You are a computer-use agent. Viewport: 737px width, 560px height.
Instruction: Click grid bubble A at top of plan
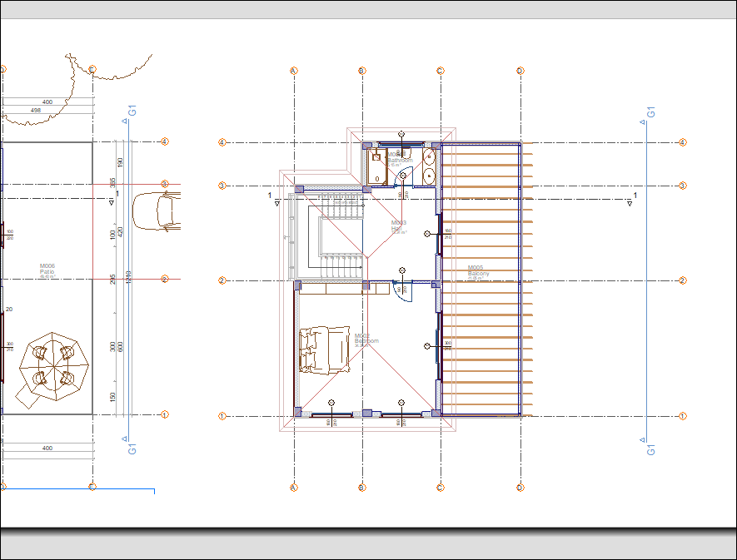[294, 71]
